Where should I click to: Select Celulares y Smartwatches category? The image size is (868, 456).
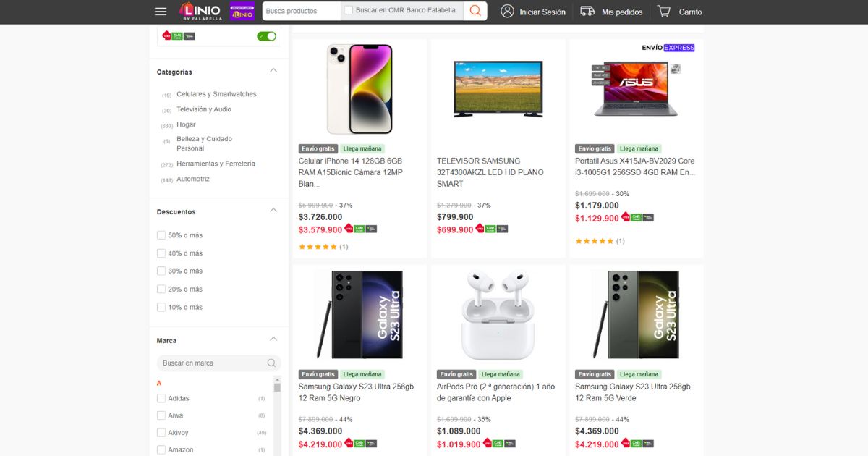[216, 94]
